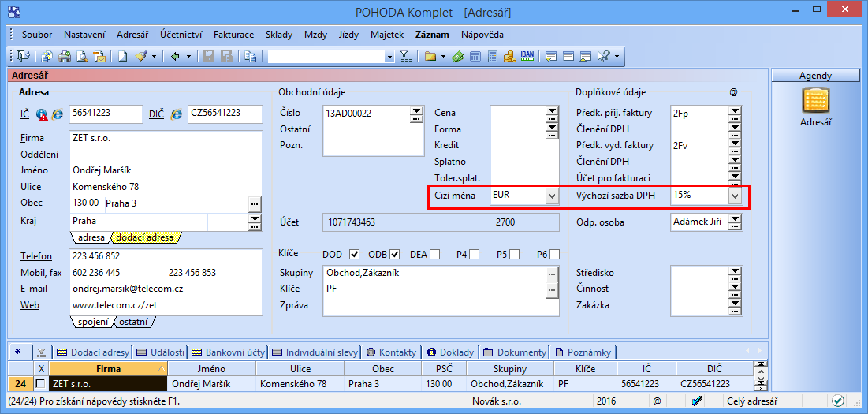The width and height of the screenshot is (868, 414).
Task: Click the E-mail link label
Action: coord(34,289)
